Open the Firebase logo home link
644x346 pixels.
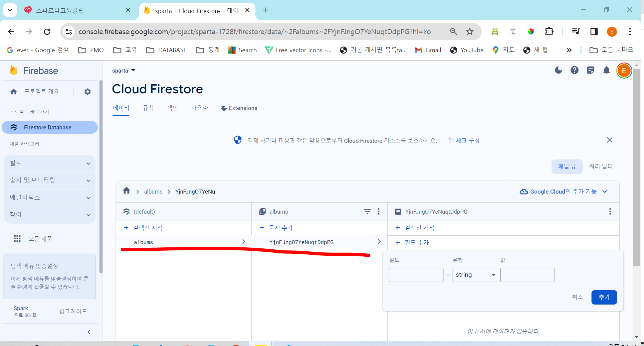(34, 71)
